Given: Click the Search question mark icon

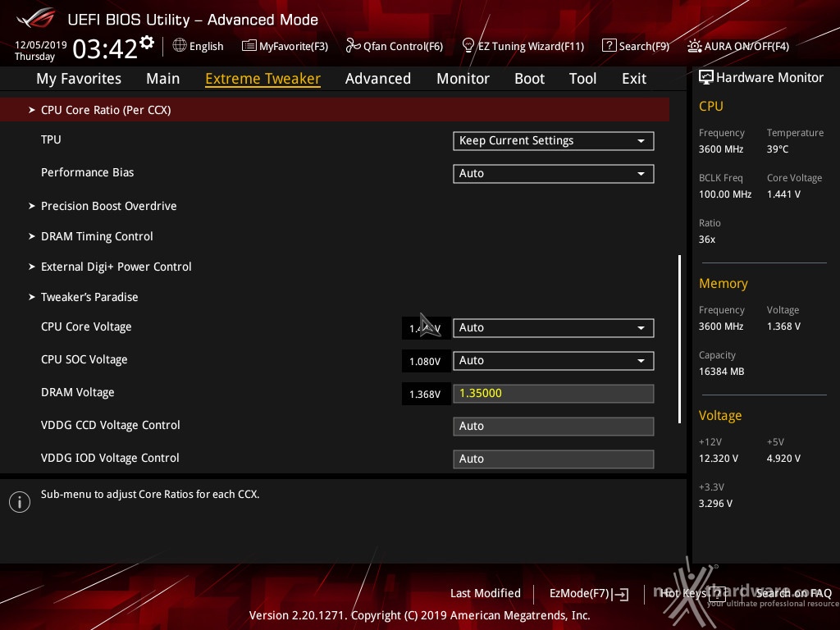Looking at the screenshot, I should 609,46.
